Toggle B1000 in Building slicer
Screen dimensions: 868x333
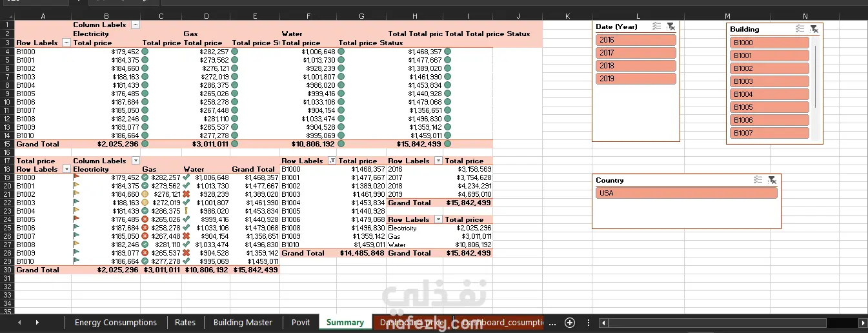[769, 43]
